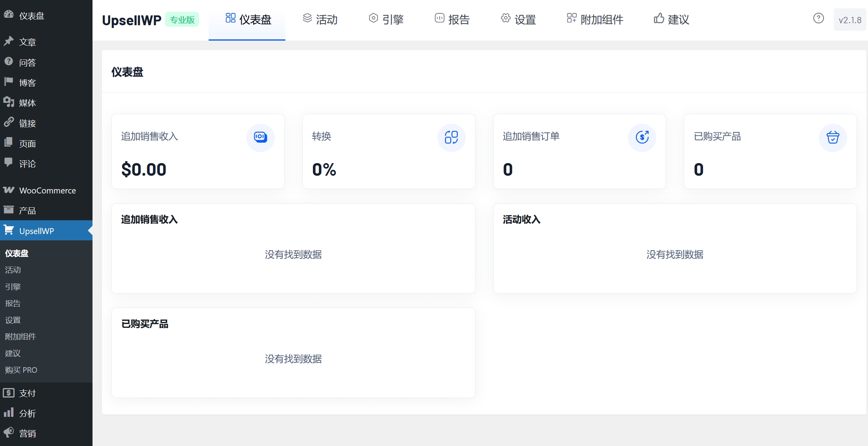Open 分析 (Analytics) in the sidebar

pos(27,413)
